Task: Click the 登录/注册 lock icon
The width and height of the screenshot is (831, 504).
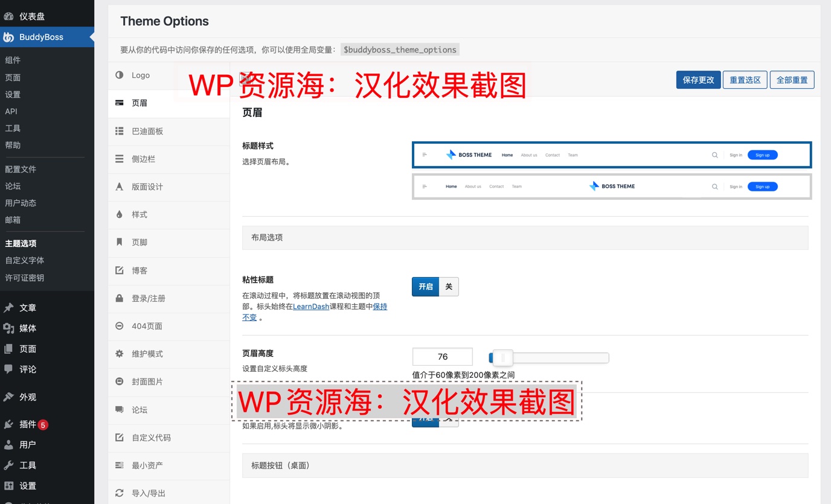Action: pyautogui.click(x=120, y=298)
